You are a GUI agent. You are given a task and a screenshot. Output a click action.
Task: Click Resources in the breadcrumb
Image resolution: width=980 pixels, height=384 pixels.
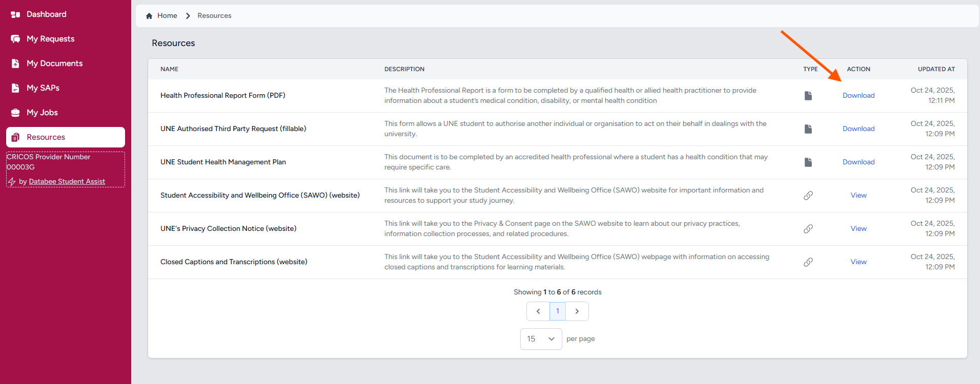coord(214,16)
